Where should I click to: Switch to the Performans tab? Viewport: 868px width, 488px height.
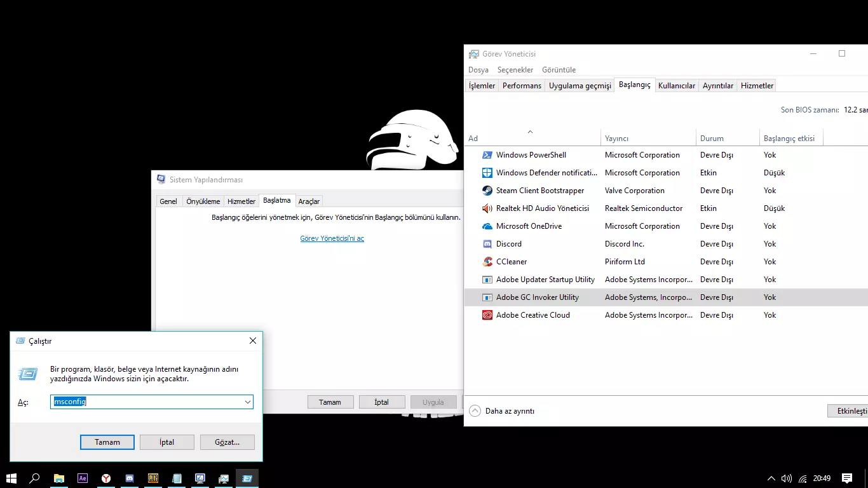[x=522, y=86]
